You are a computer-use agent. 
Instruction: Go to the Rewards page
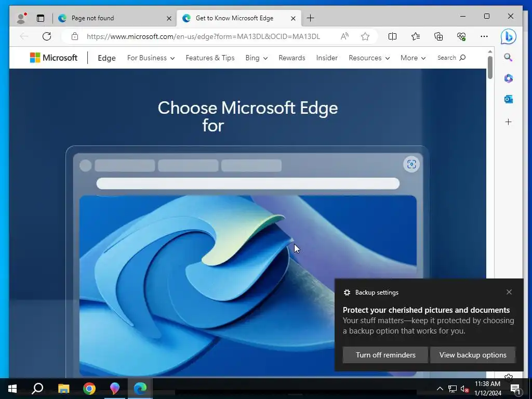[x=292, y=58]
